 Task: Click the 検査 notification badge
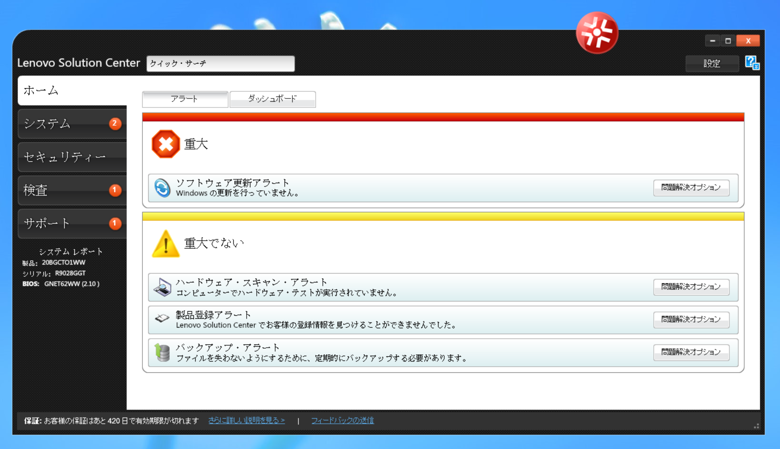pyautogui.click(x=115, y=190)
